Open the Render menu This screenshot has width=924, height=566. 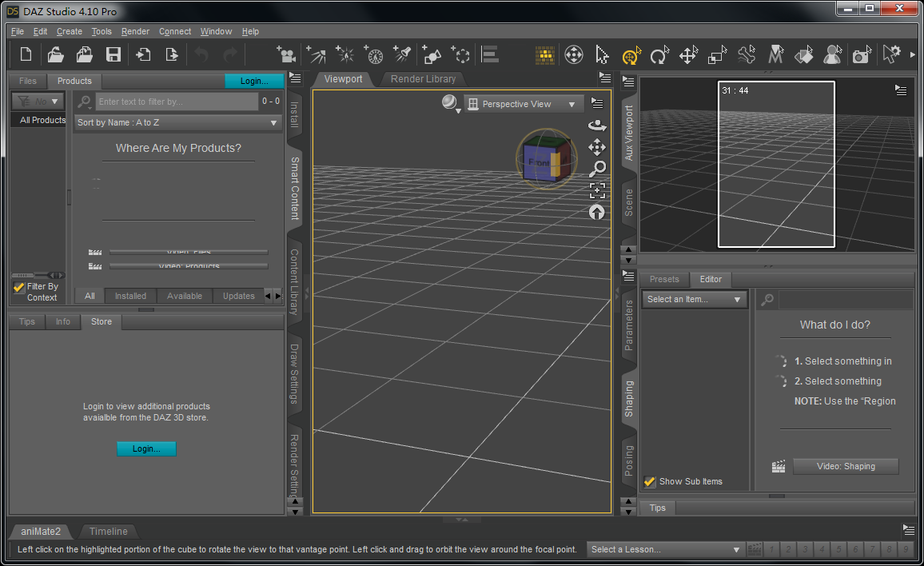click(x=135, y=31)
